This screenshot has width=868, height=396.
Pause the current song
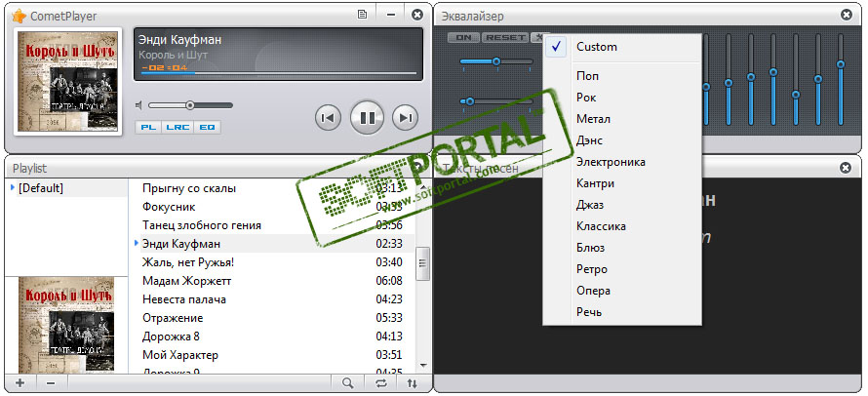(x=367, y=117)
